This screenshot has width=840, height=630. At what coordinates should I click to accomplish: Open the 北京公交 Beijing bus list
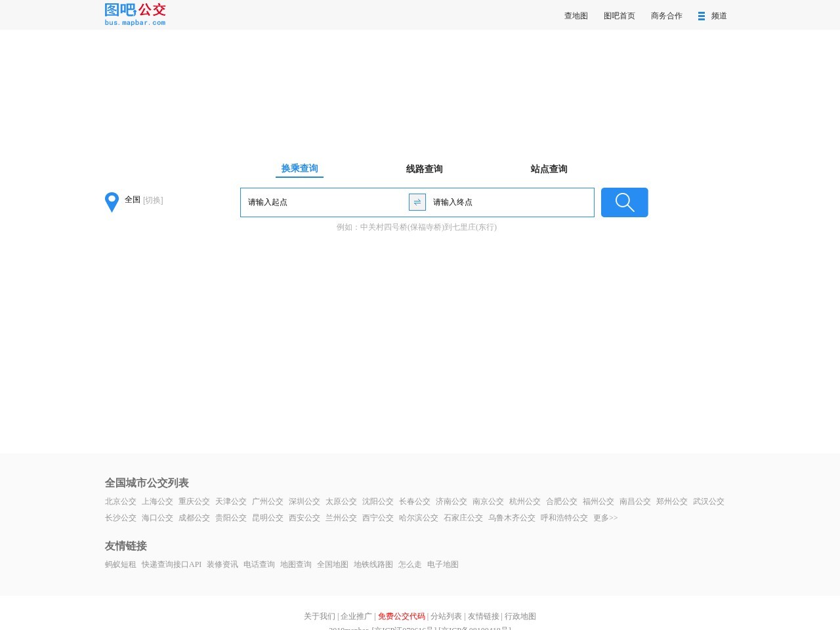(x=120, y=501)
